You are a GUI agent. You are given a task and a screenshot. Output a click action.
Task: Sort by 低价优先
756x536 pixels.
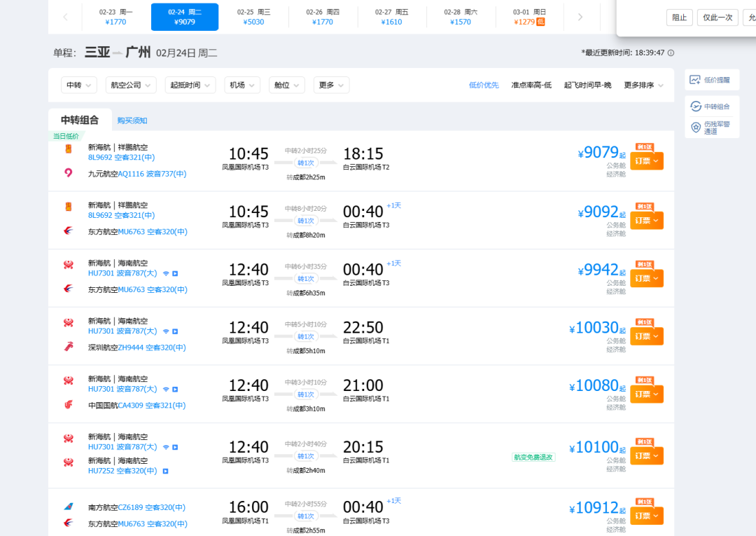pos(484,85)
